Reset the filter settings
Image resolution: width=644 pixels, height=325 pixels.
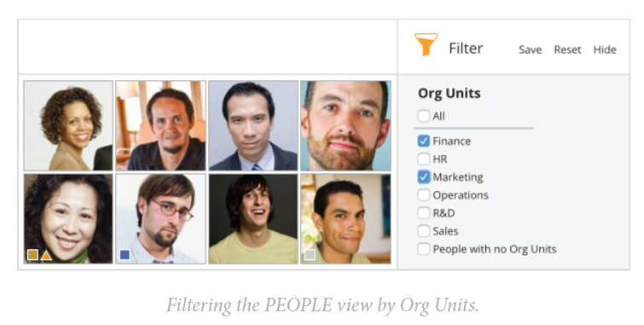tap(567, 49)
